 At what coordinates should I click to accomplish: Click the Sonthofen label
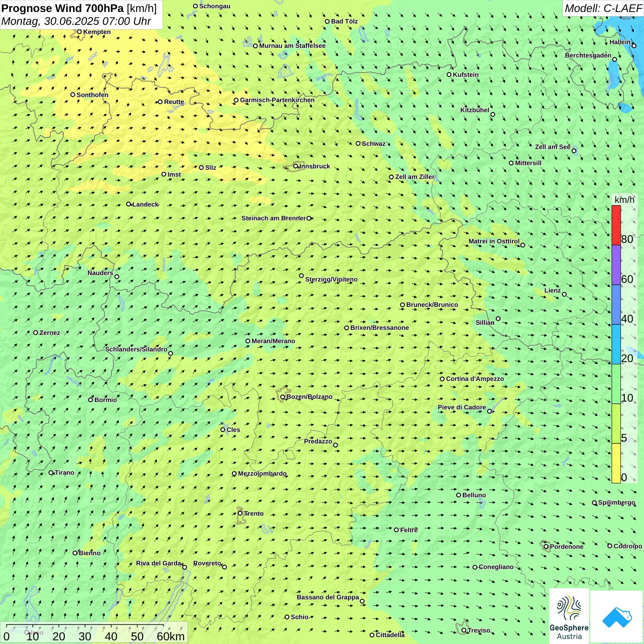pos(92,95)
